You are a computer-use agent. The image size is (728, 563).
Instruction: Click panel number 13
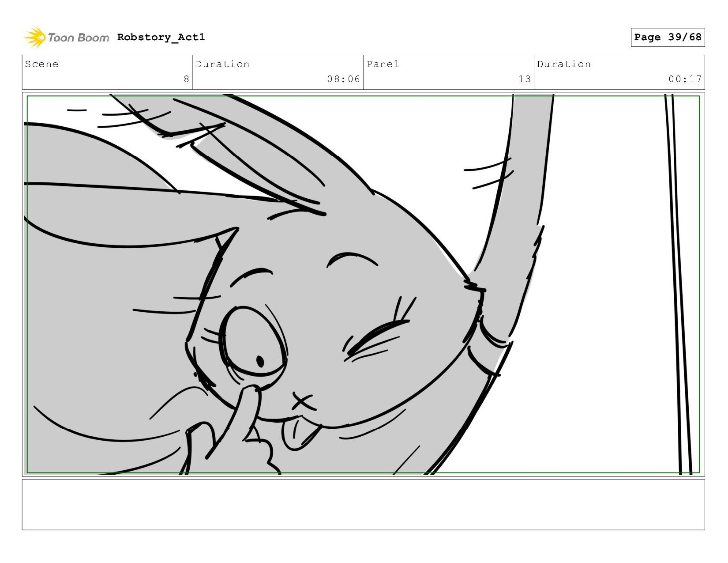click(x=524, y=79)
